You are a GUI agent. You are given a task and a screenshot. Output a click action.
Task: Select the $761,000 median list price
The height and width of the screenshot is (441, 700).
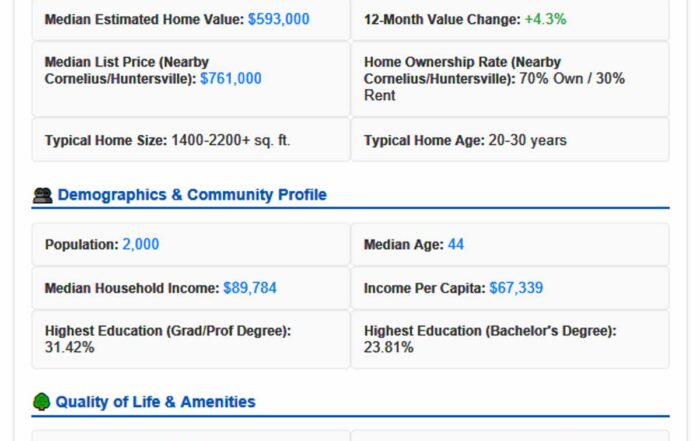231,78
